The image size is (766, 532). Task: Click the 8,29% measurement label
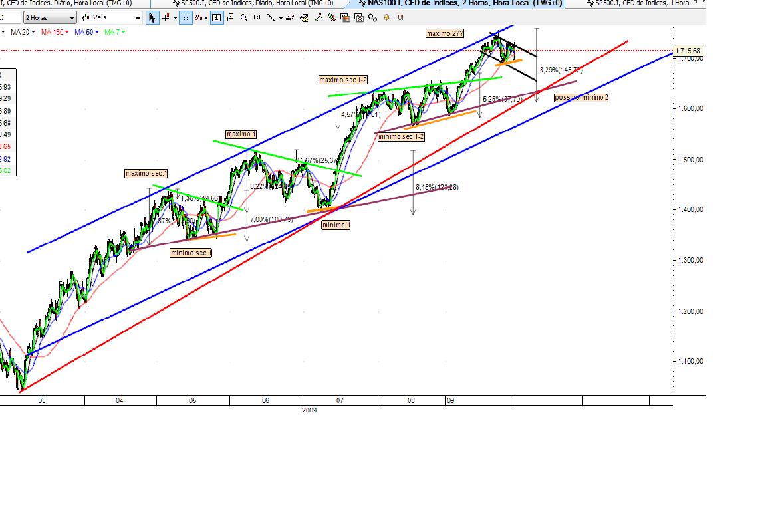click(561, 70)
